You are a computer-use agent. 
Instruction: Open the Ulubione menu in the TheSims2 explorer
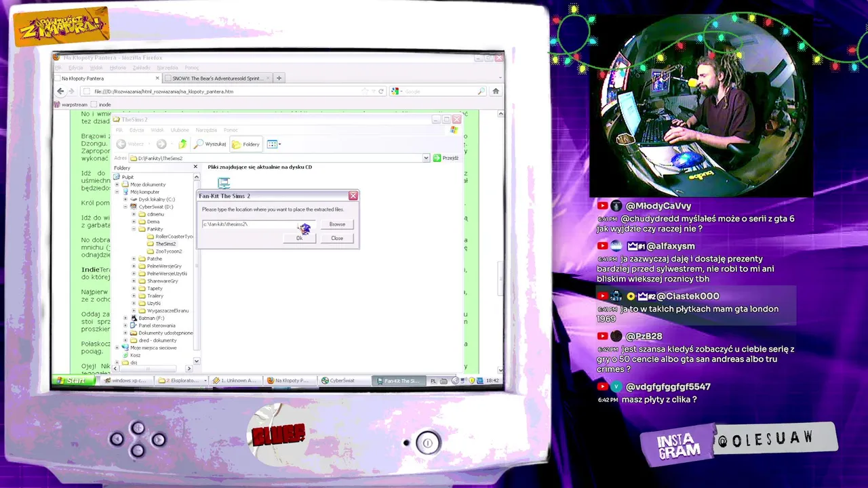(180, 130)
